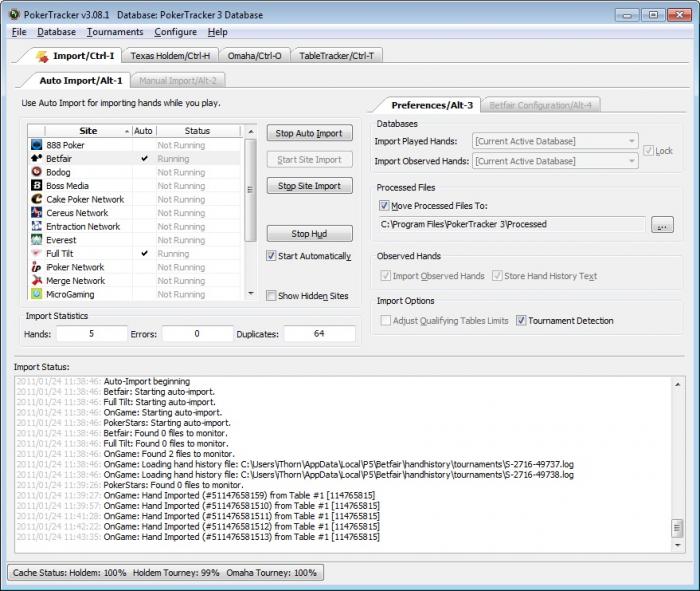Click the processed files path field
Screen dimensions: 700x591
[512, 225]
